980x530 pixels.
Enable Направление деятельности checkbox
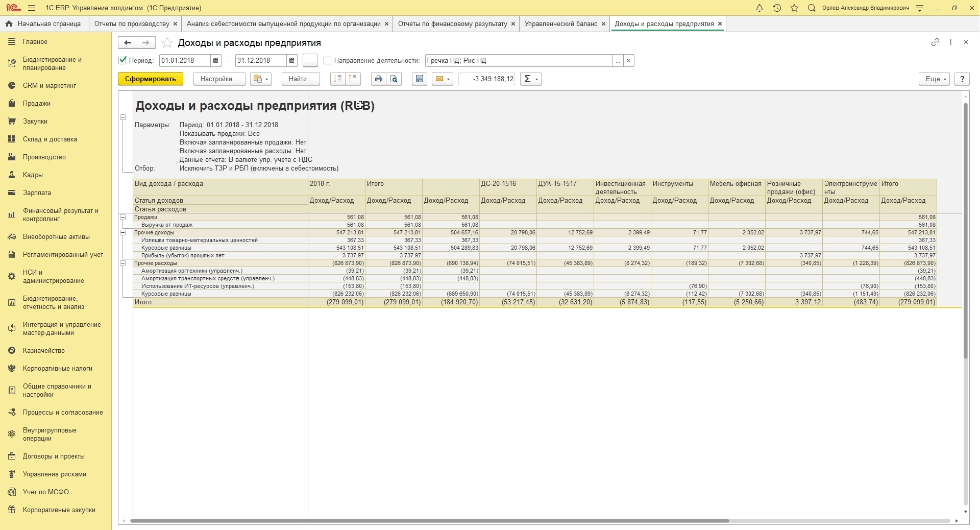(x=328, y=61)
